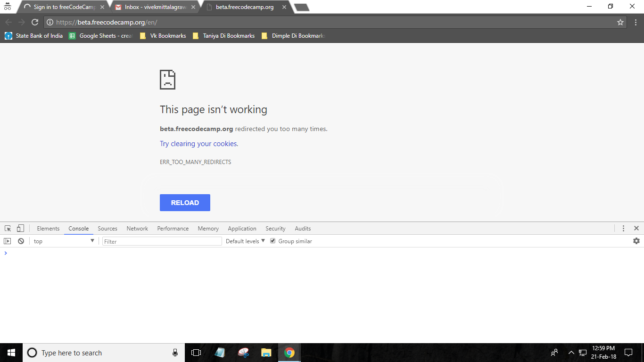Open the Windows Start menu

click(x=11, y=353)
